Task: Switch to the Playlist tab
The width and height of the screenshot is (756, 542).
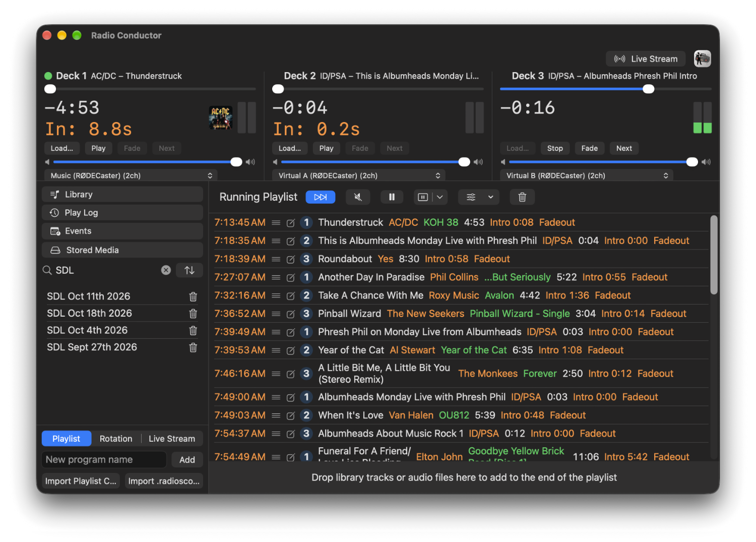Action: click(67, 439)
